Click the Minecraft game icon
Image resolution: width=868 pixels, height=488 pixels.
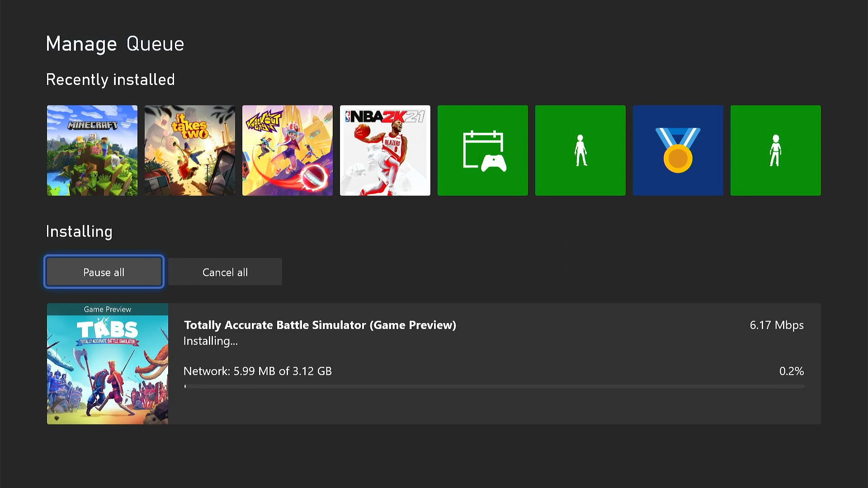92,150
